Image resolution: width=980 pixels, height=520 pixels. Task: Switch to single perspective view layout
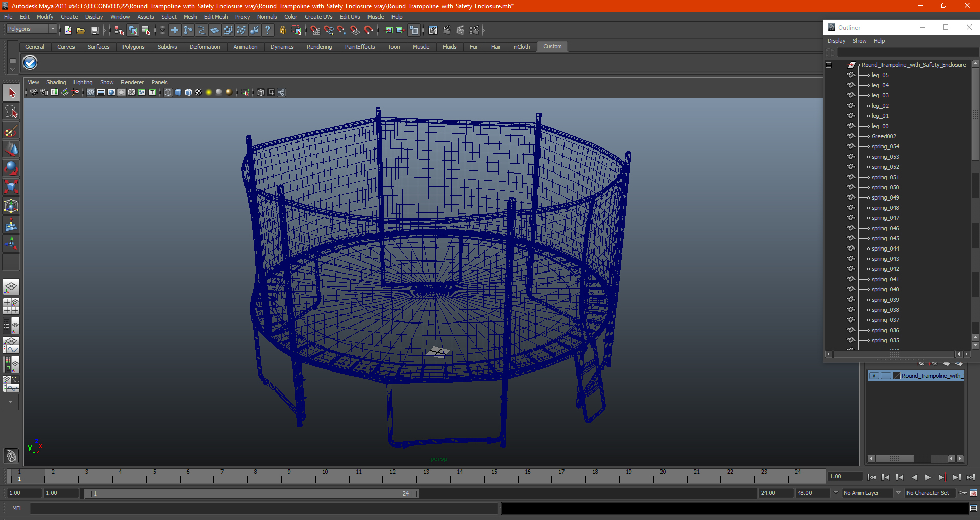point(11,287)
